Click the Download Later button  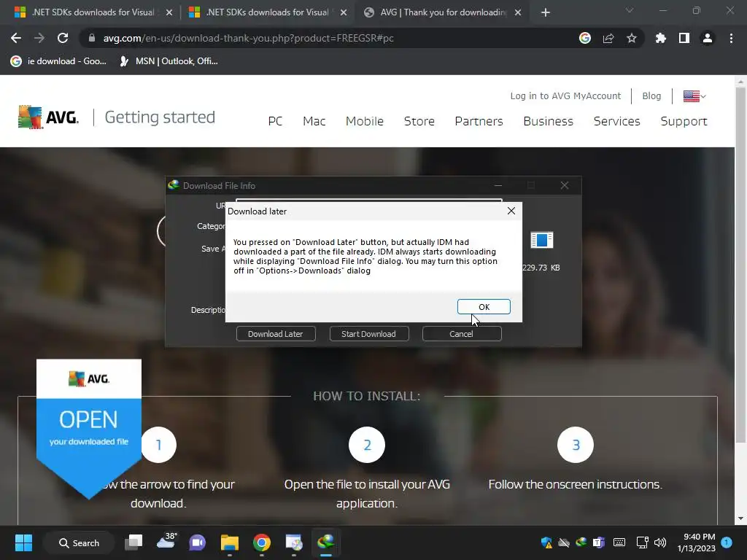tap(276, 334)
